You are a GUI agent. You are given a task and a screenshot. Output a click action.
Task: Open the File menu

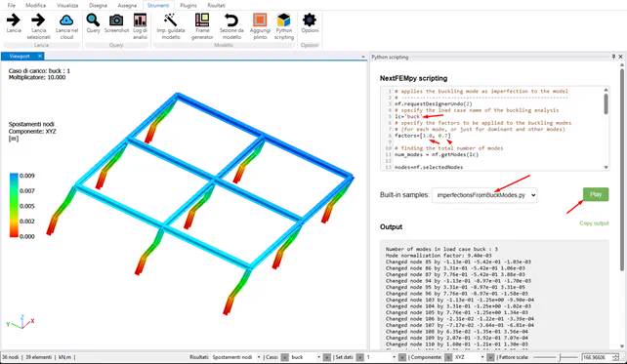(x=11, y=5)
